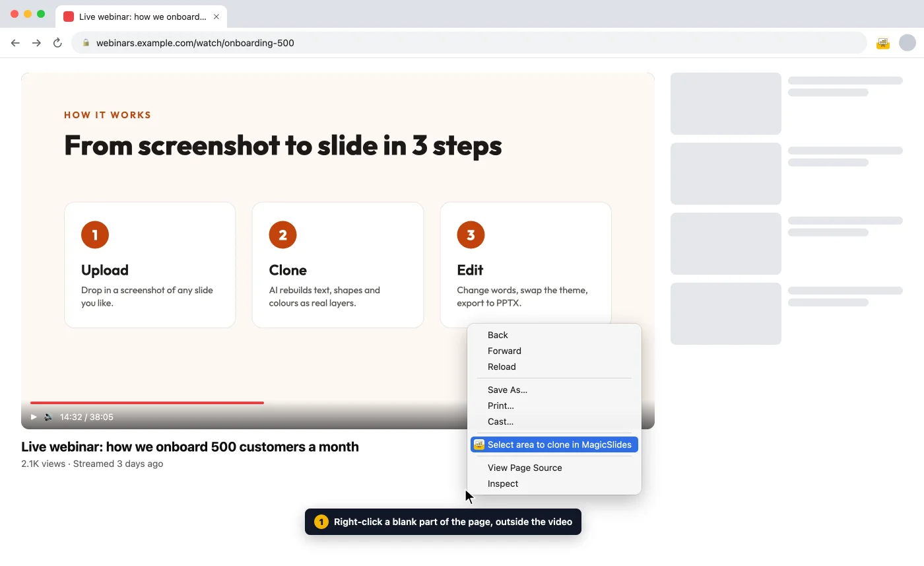Click the 'Upload' step card heading
Image resolution: width=924 pixels, height=566 pixels.
(105, 270)
